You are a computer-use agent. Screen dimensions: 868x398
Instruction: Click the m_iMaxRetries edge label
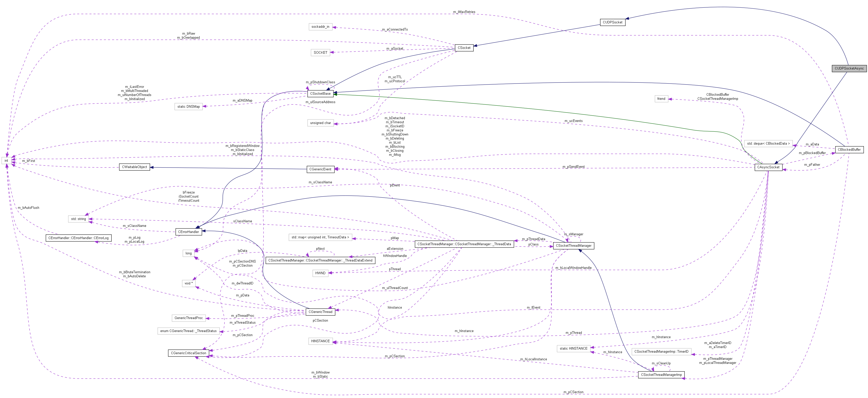(464, 12)
